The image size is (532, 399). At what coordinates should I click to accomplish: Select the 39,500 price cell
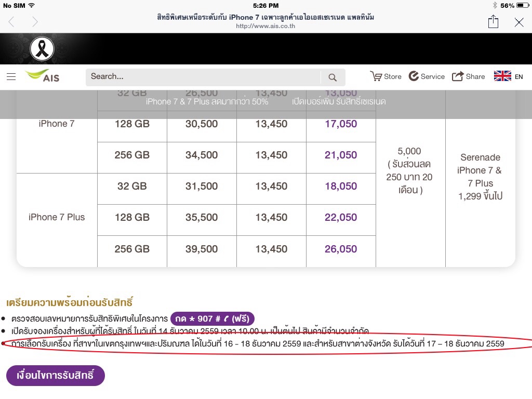[x=202, y=249]
